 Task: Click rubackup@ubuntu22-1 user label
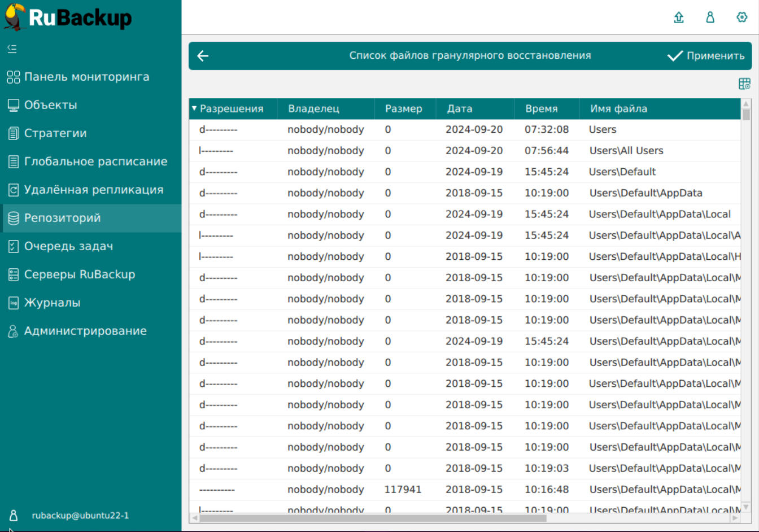(x=80, y=516)
